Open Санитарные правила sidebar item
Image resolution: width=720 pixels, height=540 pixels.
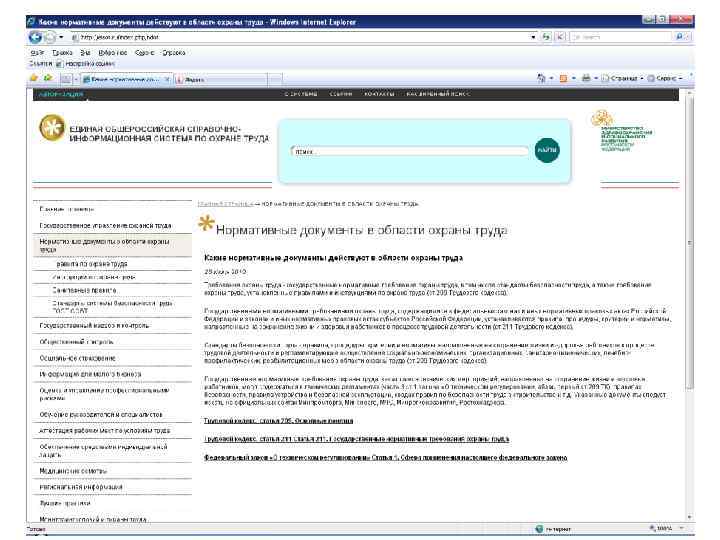click(84, 290)
